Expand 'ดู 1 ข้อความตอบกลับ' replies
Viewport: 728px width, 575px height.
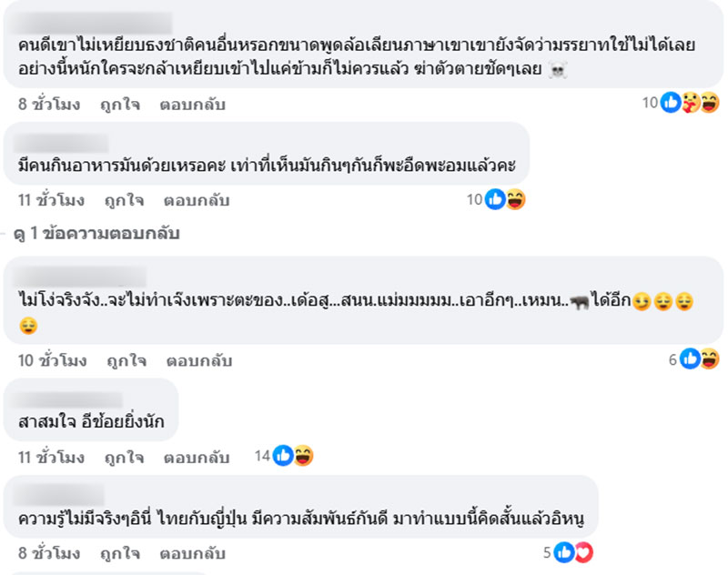(x=96, y=233)
